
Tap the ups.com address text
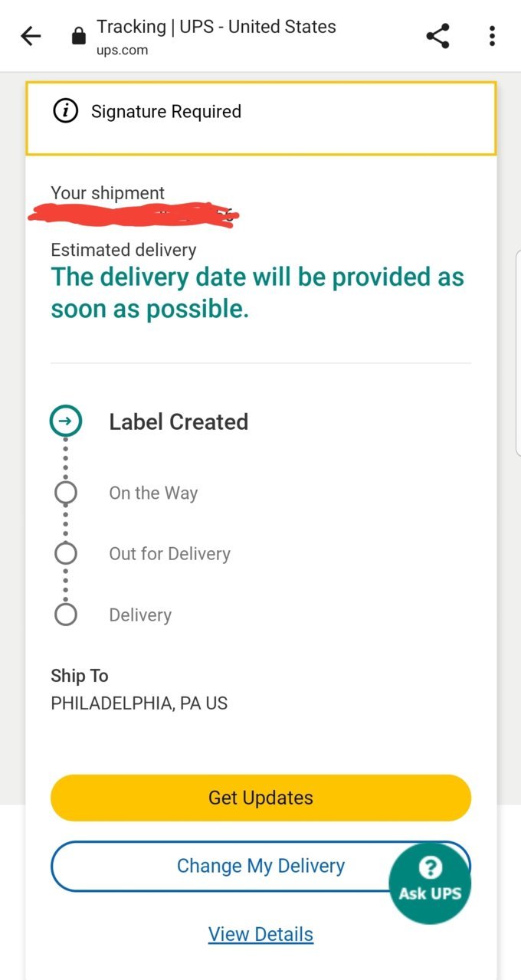click(123, 51)
